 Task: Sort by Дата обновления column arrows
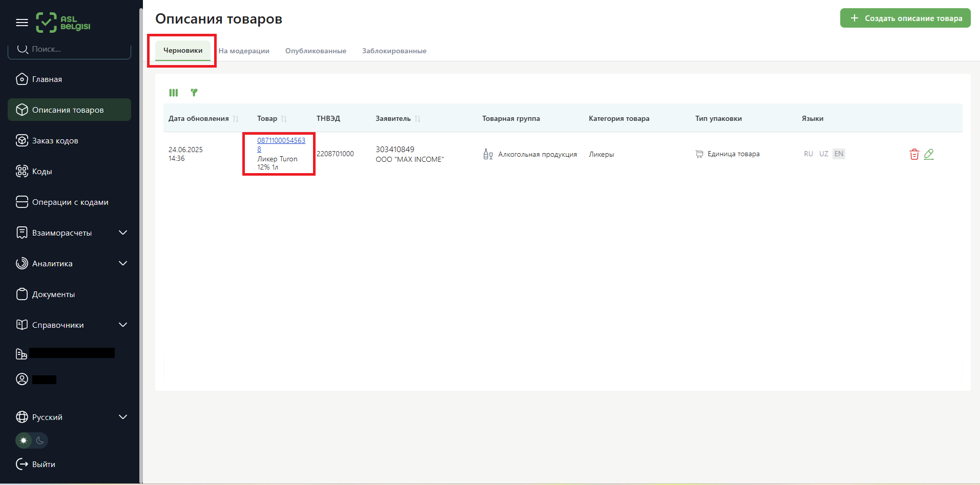(x=236, y=119)
